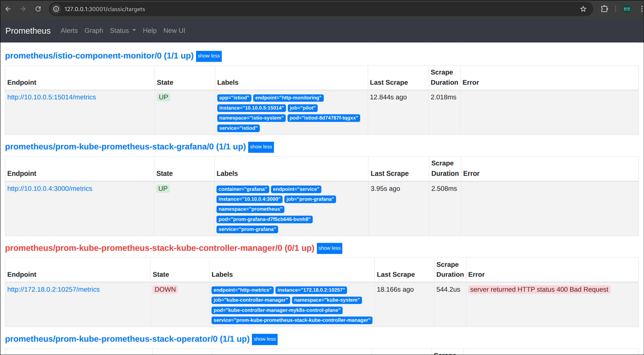Screen dimensions: 644x355
Task: Click the service="prom-kube-prometheus-stack-kube-controller-manager" label badge
Action: 292,320
